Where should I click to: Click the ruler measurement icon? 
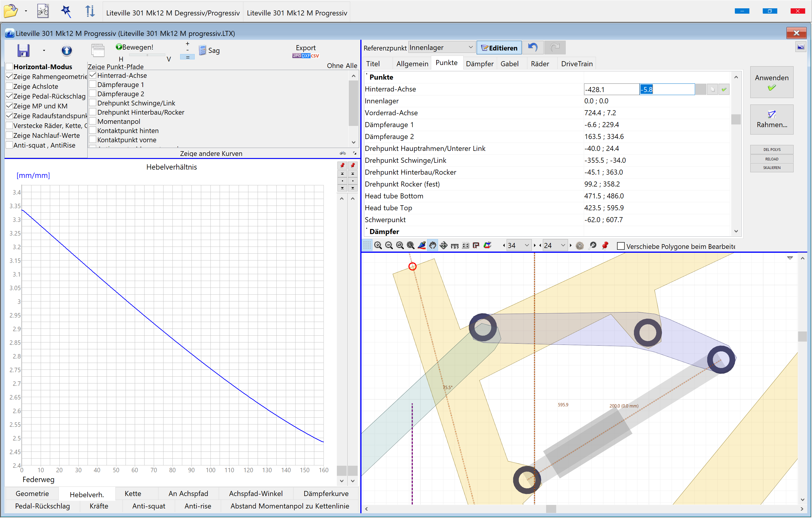tap(454, 246)
